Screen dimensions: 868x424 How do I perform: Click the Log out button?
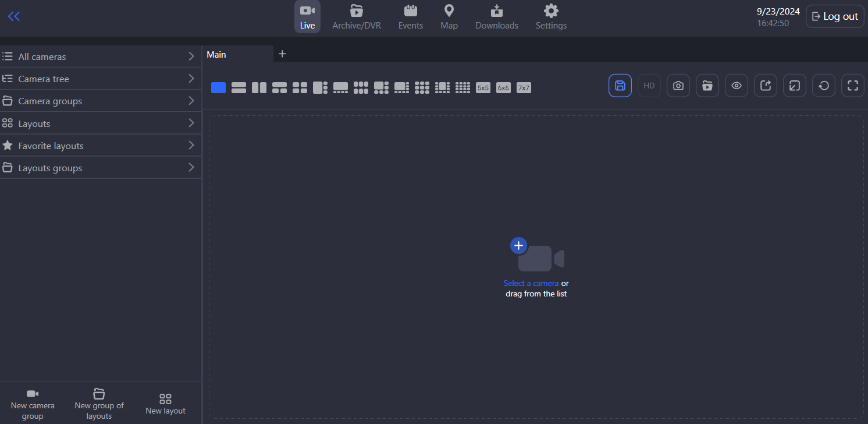click(834, 16)
